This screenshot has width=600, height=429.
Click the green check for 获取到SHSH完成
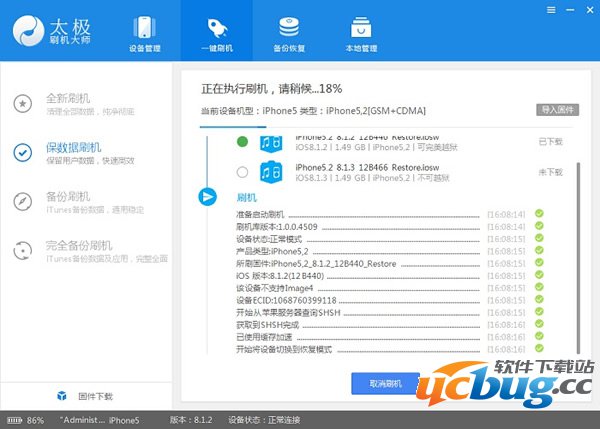click(539, 324)
